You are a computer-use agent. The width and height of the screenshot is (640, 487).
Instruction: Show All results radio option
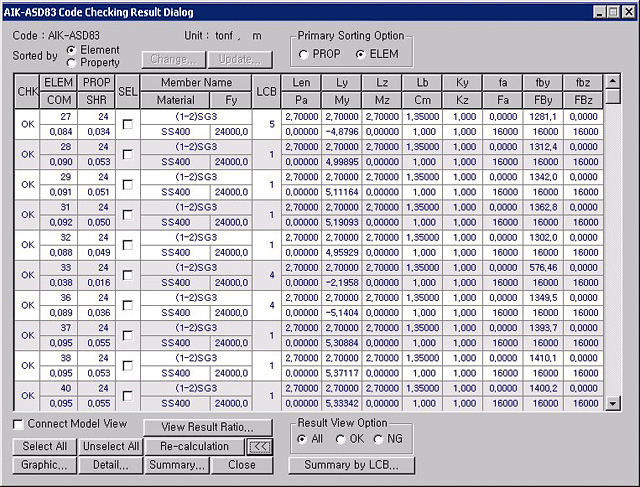(302, 439)
